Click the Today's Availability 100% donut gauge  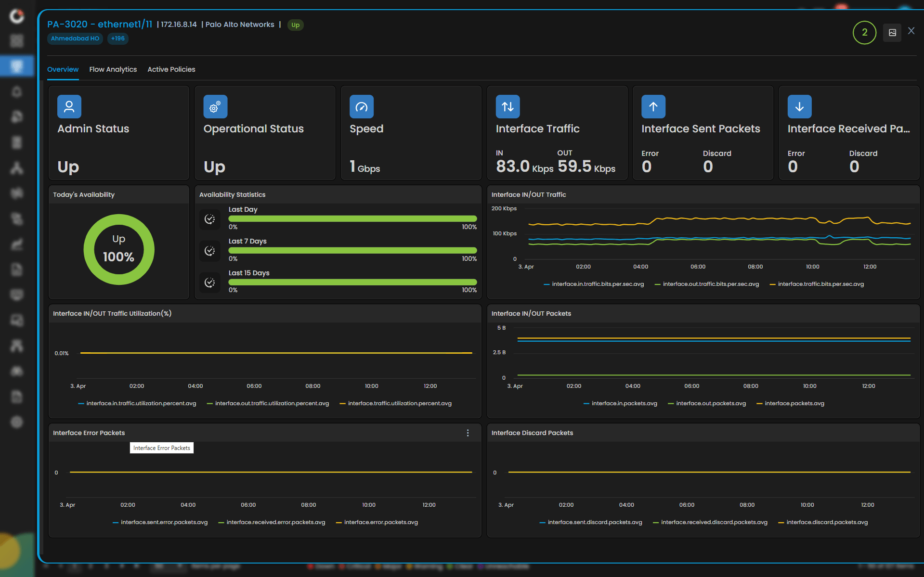[x=118, y=249]
